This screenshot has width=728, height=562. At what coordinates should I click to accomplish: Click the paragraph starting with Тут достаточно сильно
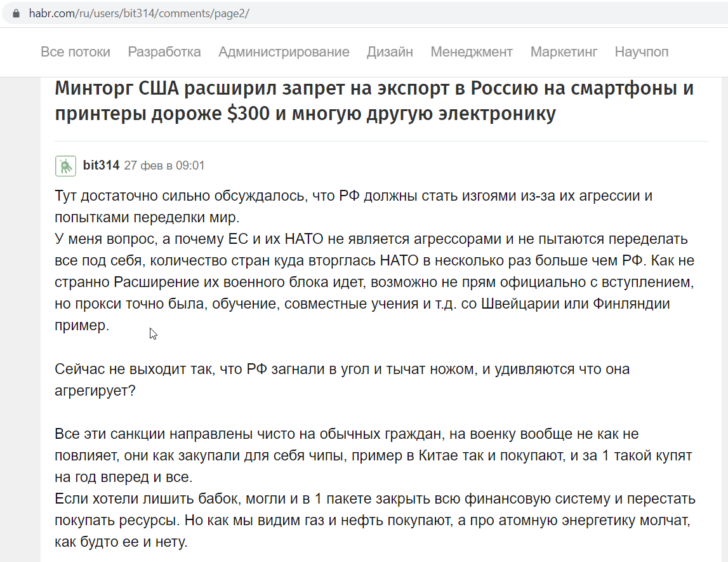point(354,206)
